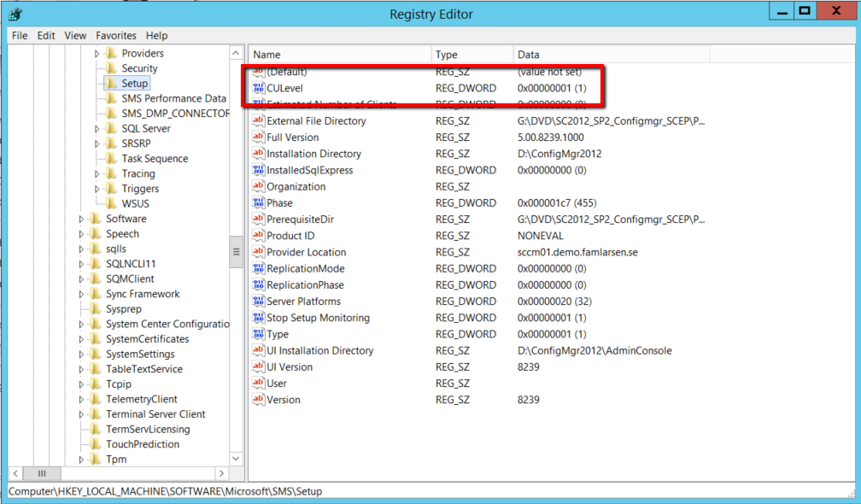
Task: Expand the SQL Server tree node
Action: pyautogui.click(x=97, y=129)
